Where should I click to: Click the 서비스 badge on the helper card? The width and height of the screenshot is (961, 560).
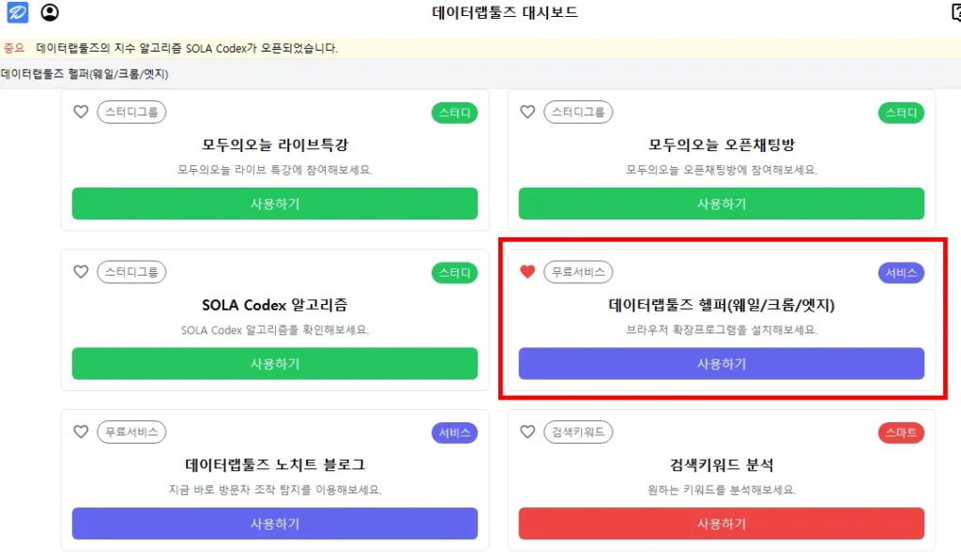pyautogui.click(x=900, y=272)
